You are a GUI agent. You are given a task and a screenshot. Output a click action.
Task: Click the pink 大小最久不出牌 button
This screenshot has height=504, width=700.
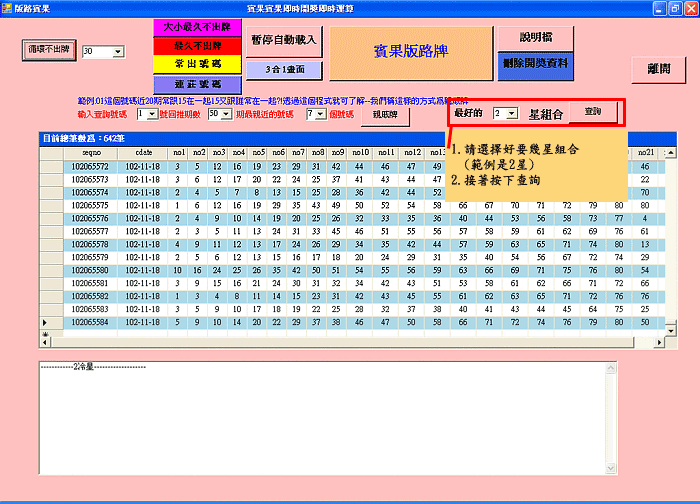coord(195,27)
